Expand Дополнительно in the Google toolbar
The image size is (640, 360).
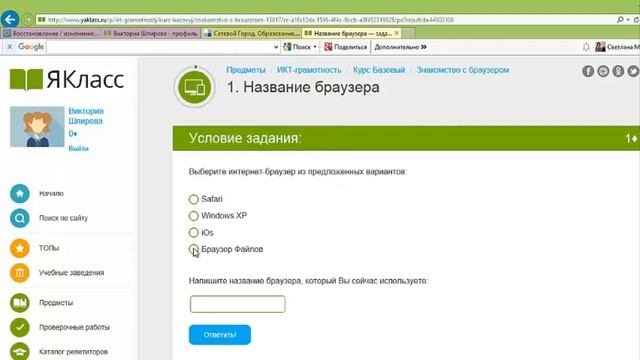401,47
